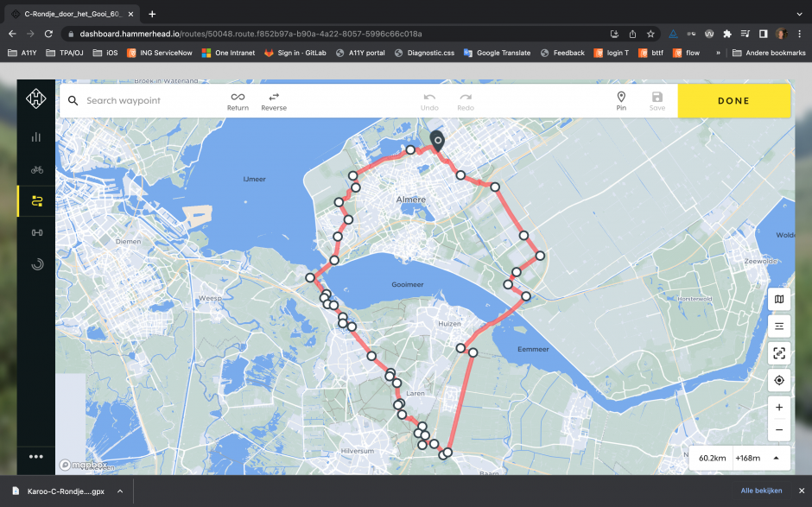
Task: Select the routes sidebar icon
Action: pos(37,201)
